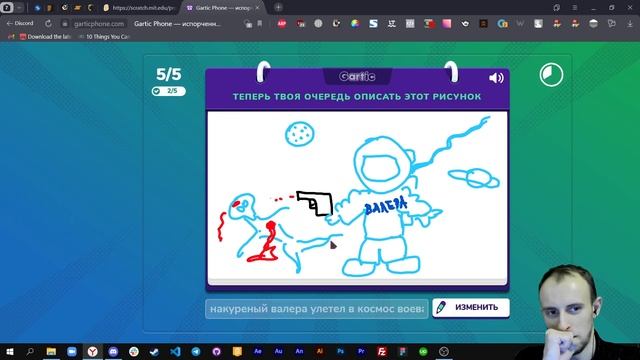Open a new browser tab
Viewport: 640px width, 360px height.
click(x=278, y=7)
